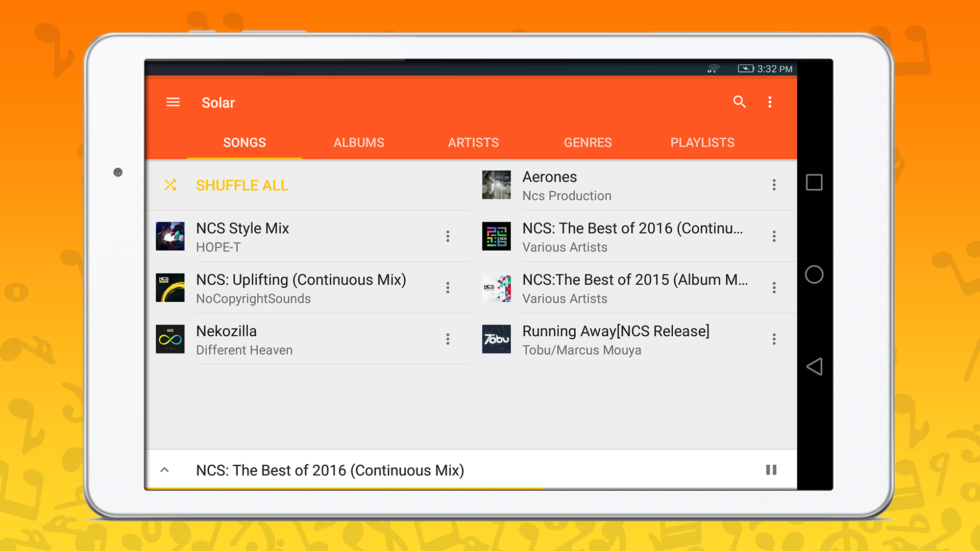Open options for Aerones song
This screenshot has height=551, width=980.
pyautogui.click(x=774, y=185)
